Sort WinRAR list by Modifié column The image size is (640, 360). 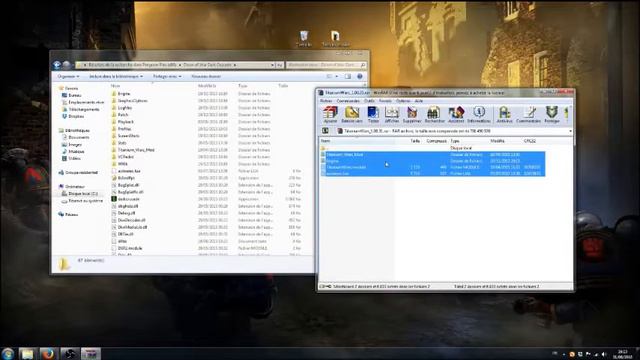(x=497, y=141)
